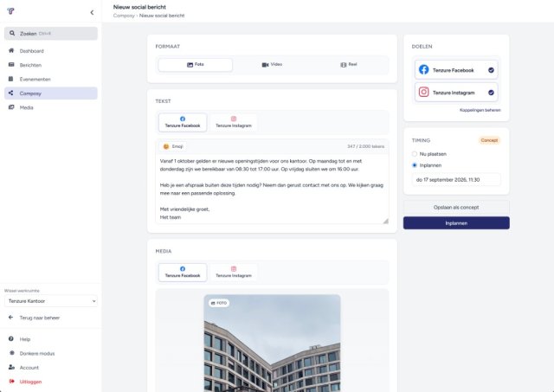The width and height of the screenshot is (554, 392).
Task: Switch text tab to Tenzure Facebook
Action: (x=183, y=122)
